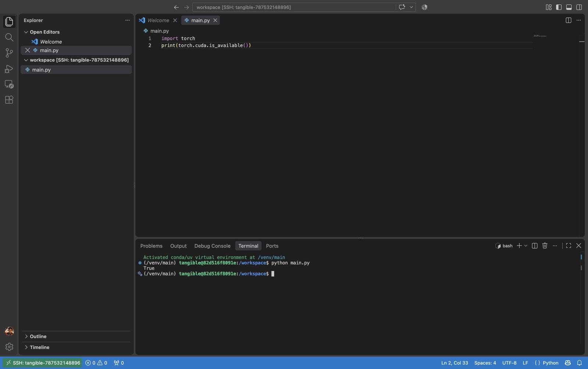The image size is (588, 369).
Task: Close main.py in Open Editors list
Action: pos(28,50)
